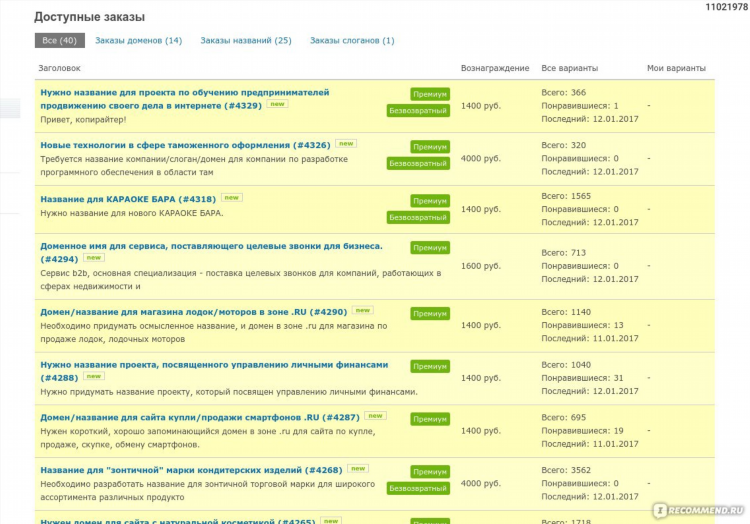Open order #4287 for купли/продажи смартфонов
Screen dimensions: 750x524
(200, 417)
